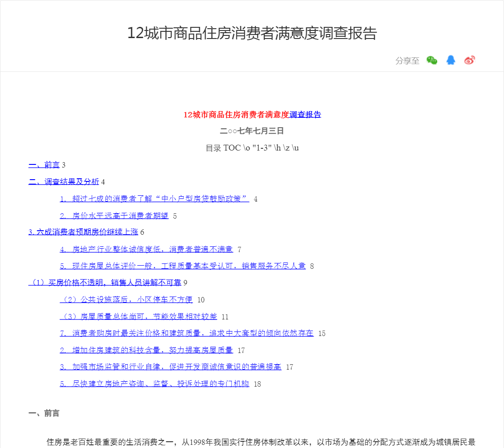The height and width of the screenshot is (448, 504).
Task: Open link 房屋质量总体尚可，节能效果相对较差
Action: coord(138,317)
